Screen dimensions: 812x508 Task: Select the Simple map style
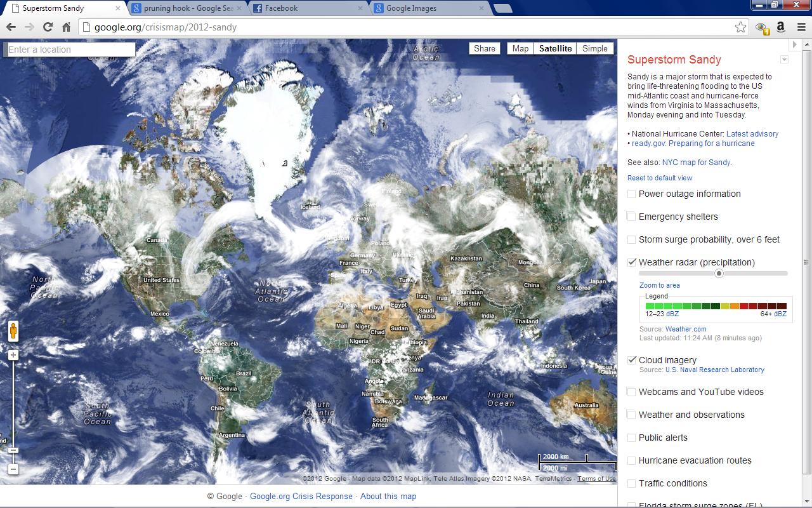point(595,48)
